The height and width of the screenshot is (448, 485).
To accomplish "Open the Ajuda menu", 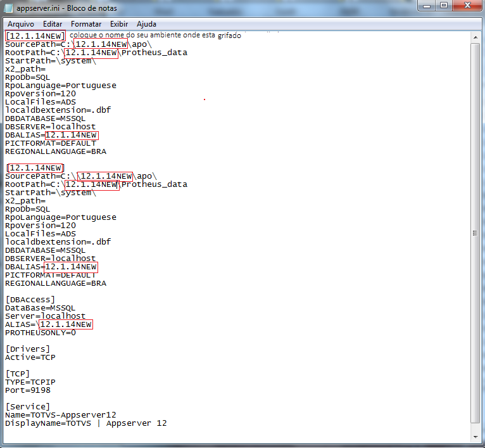I will pyautogui.click(x=146, y=24).
